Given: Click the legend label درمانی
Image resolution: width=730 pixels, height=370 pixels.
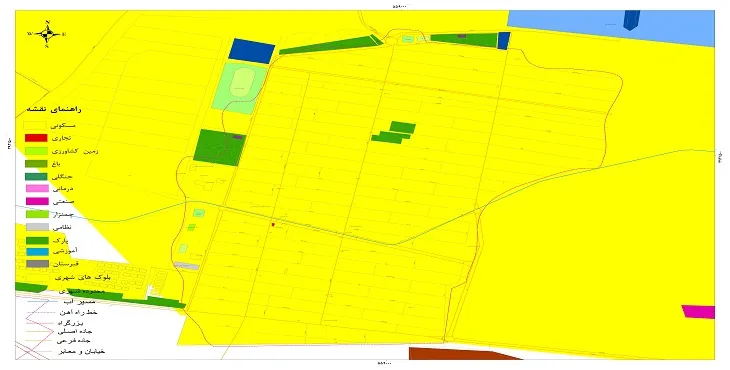Looking at the screenshot, I should 63,188.
